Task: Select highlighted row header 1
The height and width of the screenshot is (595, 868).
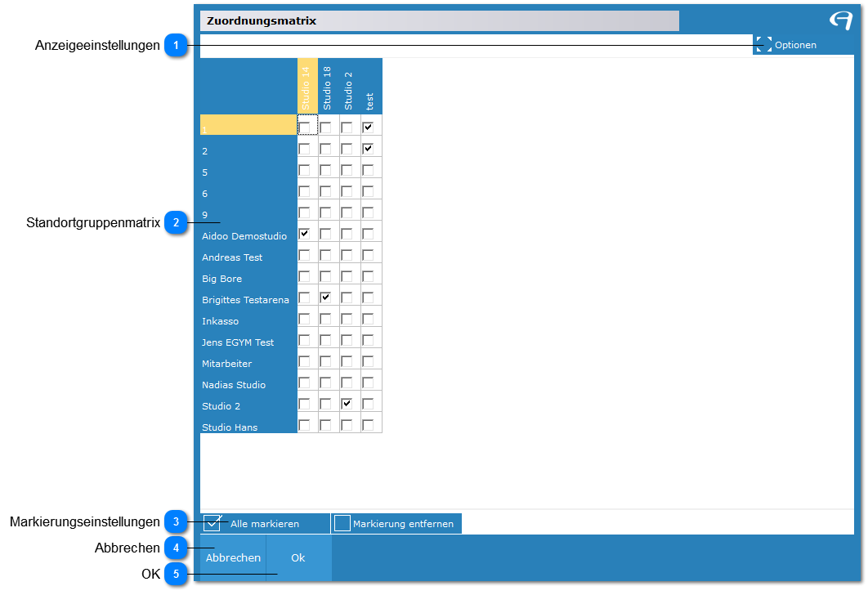Action: click(x=248, y=125)
